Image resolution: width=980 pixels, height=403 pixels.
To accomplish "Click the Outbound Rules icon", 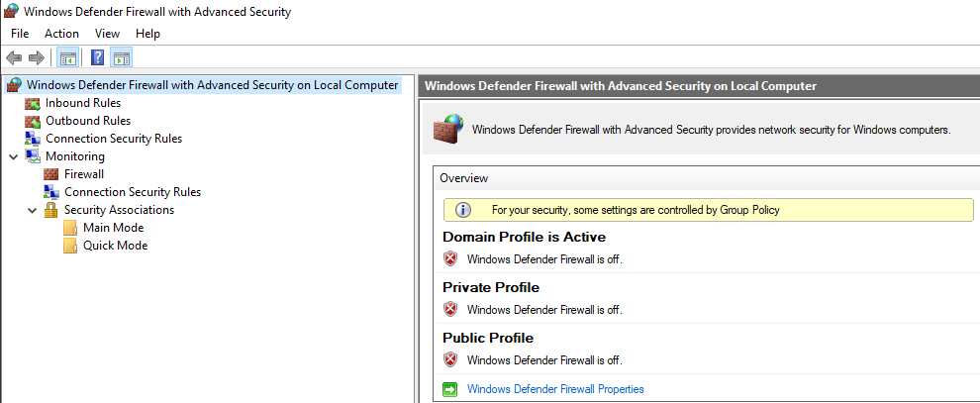I will [33, 121].
